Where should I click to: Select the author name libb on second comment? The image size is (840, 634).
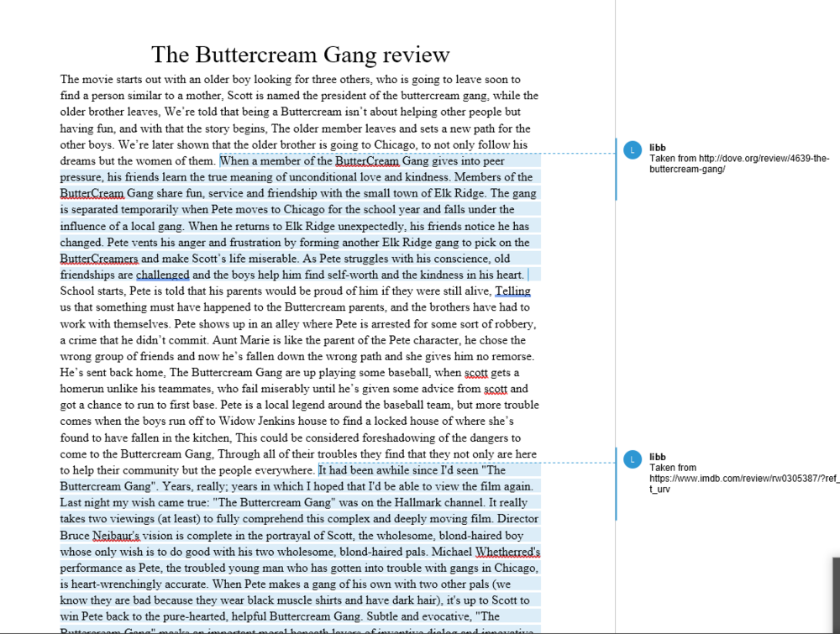tap(658, 457)
